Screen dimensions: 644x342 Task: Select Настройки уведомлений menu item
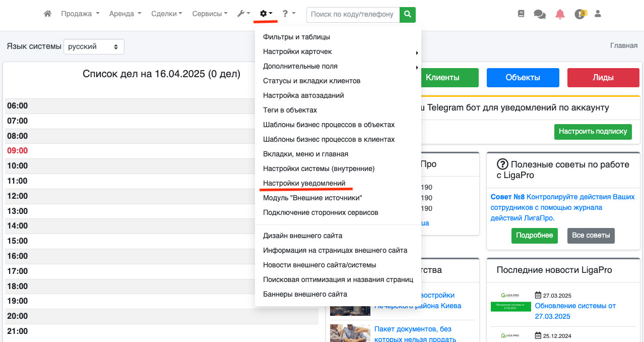coord(304,183)
